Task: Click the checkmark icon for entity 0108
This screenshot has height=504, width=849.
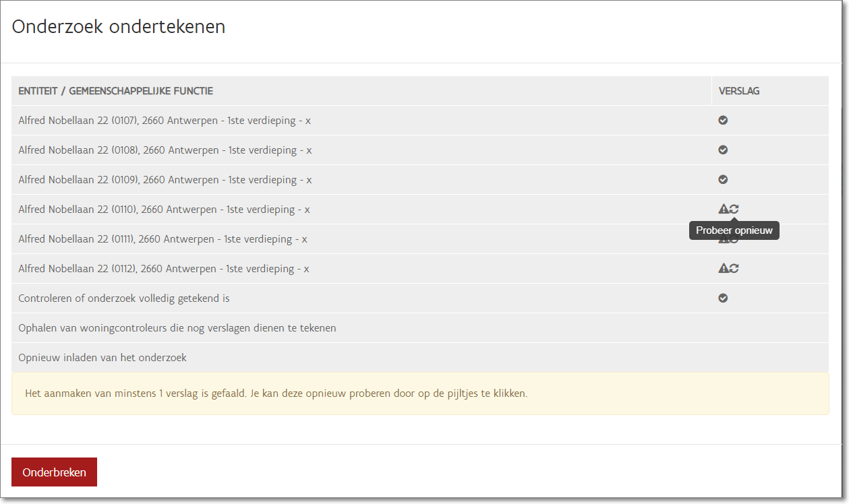Action: click(x=723, y=150)
